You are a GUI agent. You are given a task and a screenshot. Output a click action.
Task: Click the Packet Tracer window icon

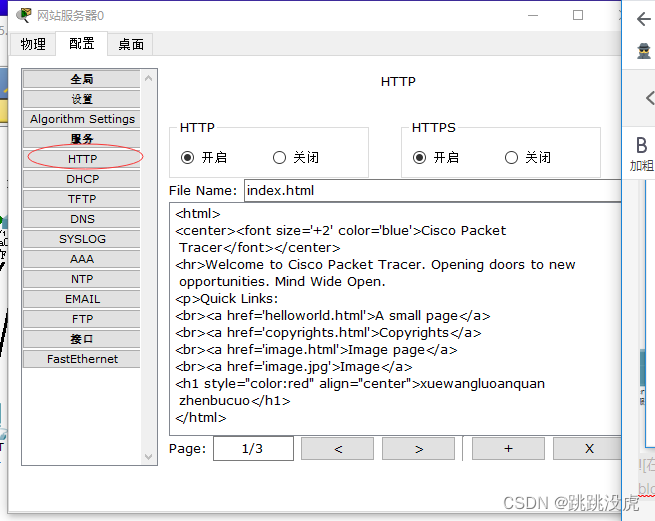pos(24,15)
